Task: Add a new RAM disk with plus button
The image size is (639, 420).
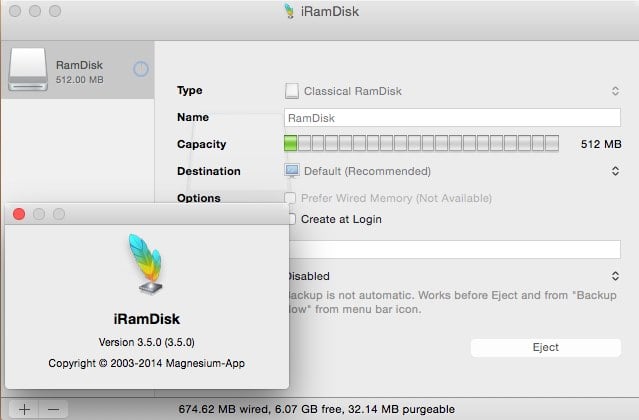Action: click(x=24, y=409)
